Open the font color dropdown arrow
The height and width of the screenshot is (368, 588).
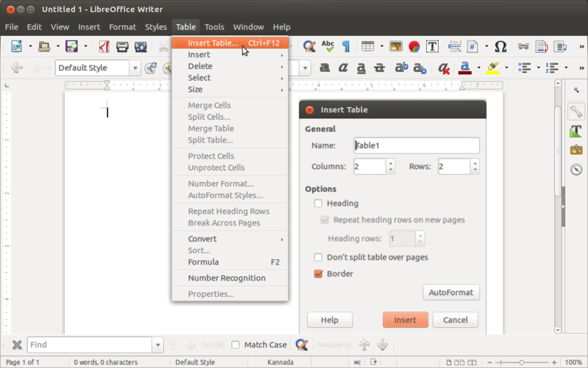tap(478, 68)
